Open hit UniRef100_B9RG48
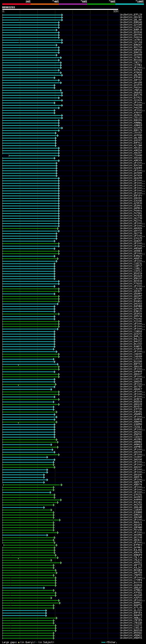 pos(131,22)
